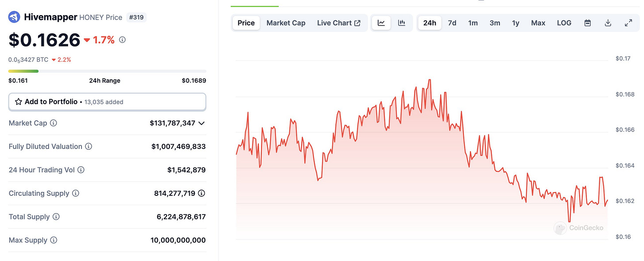Select the 3m time range
This screenshot has height=261, width=644.
click(x=495, y=23)
